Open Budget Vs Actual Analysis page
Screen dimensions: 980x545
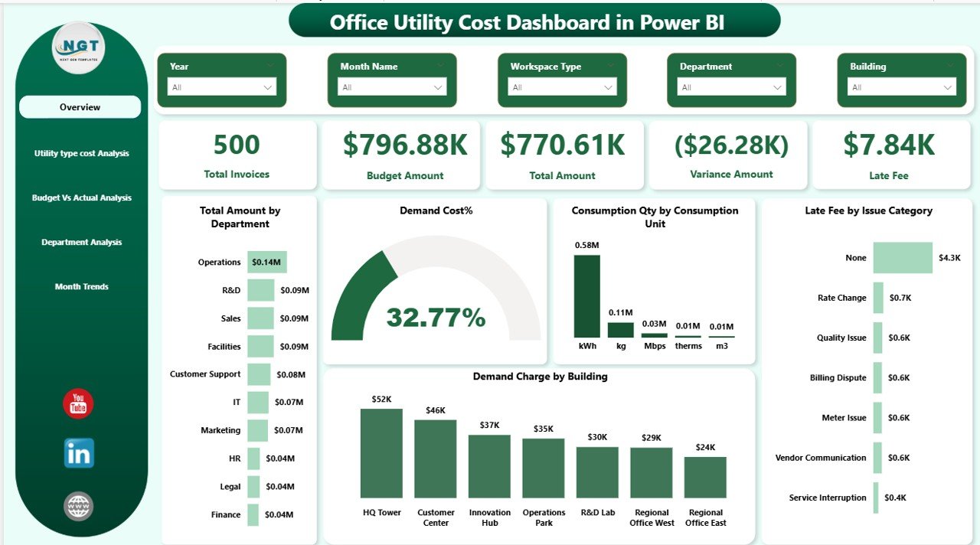click(x=81, y=197)
